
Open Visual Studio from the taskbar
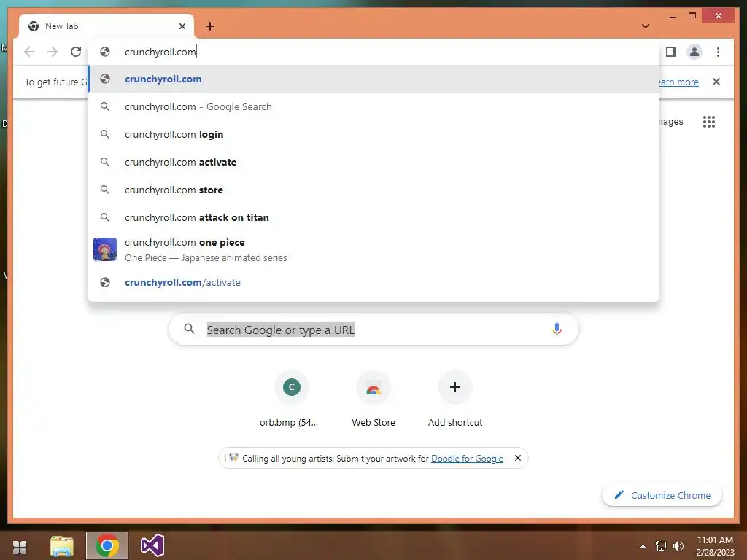152,545
